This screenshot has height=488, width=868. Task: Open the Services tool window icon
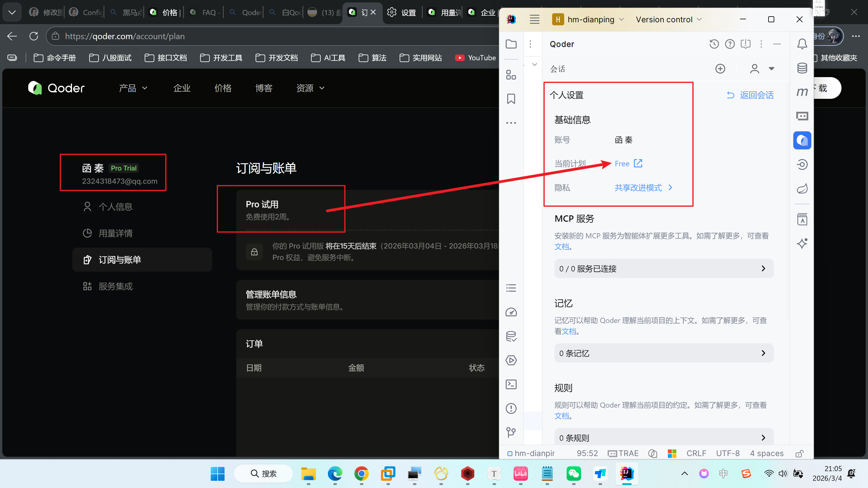[511, 360]
